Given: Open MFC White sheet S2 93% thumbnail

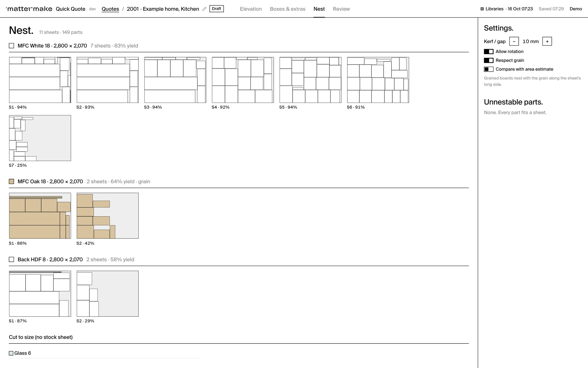Looking at the screenshot, I should pyautogui.click(x=108, y=80).
